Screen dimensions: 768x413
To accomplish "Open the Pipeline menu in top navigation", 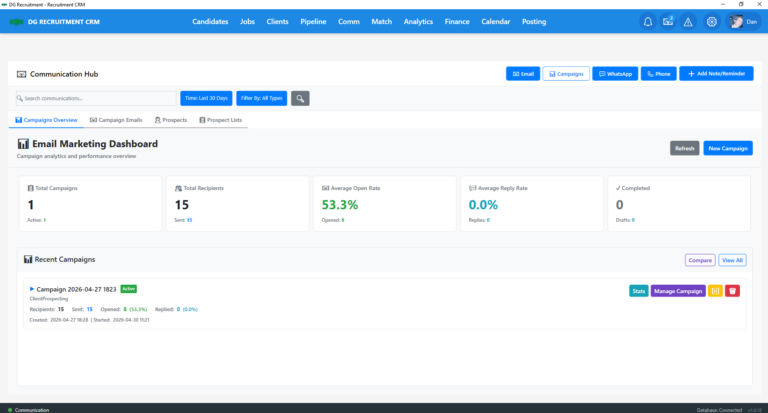I will [x=313, y=21].
